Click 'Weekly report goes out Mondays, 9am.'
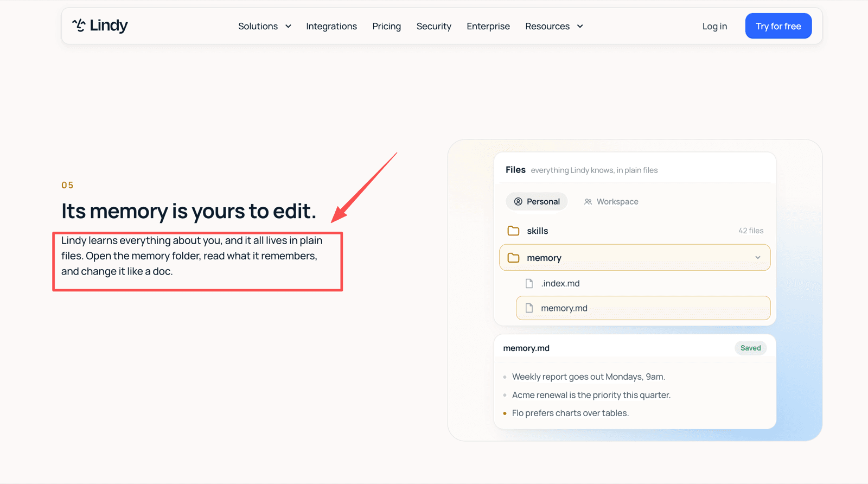This screenshot has width=868, height=484. point(589,377)
